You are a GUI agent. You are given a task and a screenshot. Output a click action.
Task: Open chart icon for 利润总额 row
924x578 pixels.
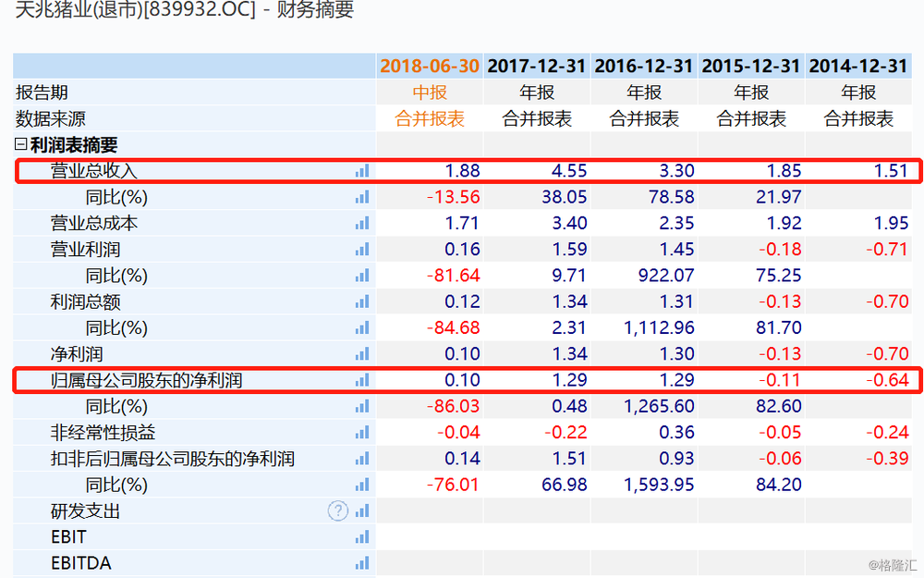[x=362, y=302]
